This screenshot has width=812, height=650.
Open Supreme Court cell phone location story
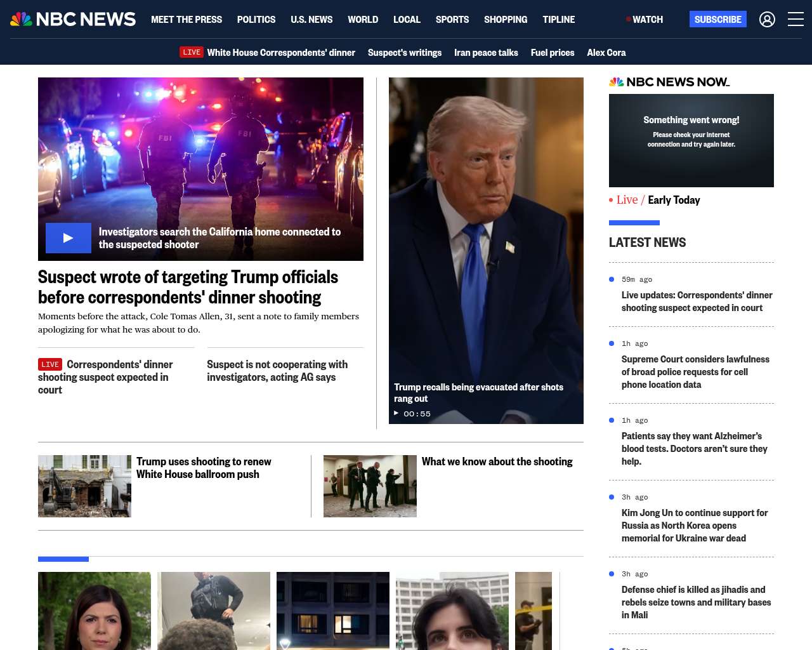(x=695, y=372)
